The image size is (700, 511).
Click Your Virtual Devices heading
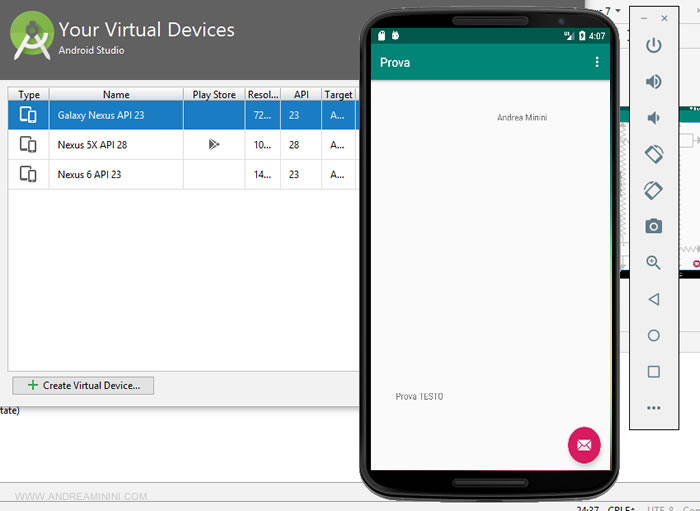click(146, 29)
